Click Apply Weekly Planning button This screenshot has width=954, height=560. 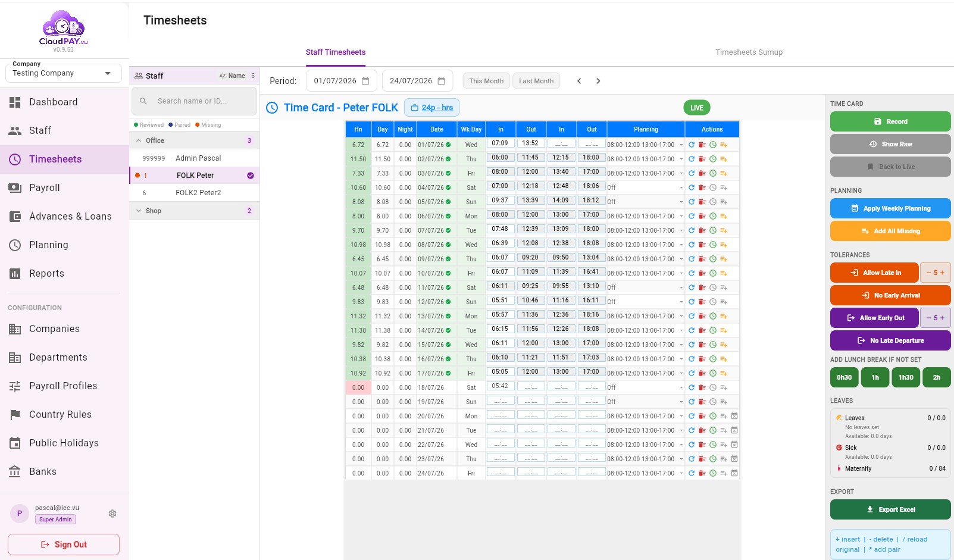(890, 208)
